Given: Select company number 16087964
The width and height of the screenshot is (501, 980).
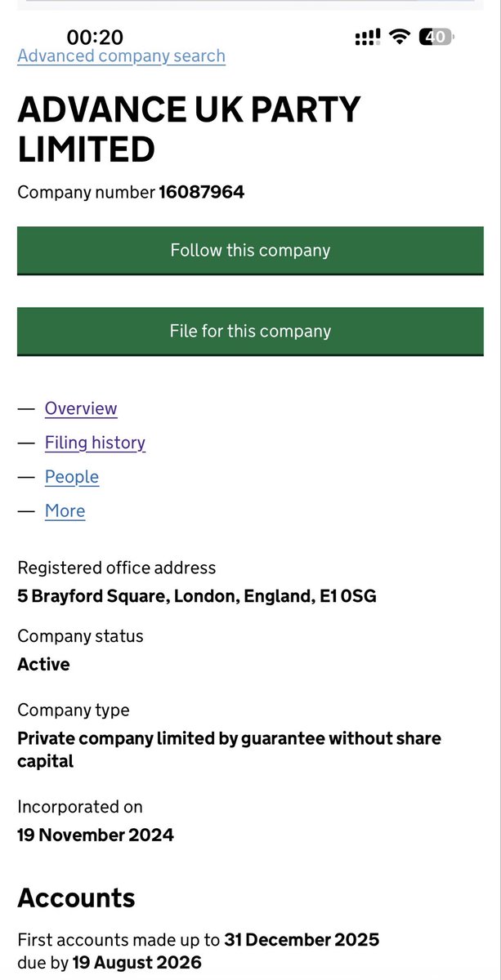Looking at the screenshot, I should tap(202, 193).
